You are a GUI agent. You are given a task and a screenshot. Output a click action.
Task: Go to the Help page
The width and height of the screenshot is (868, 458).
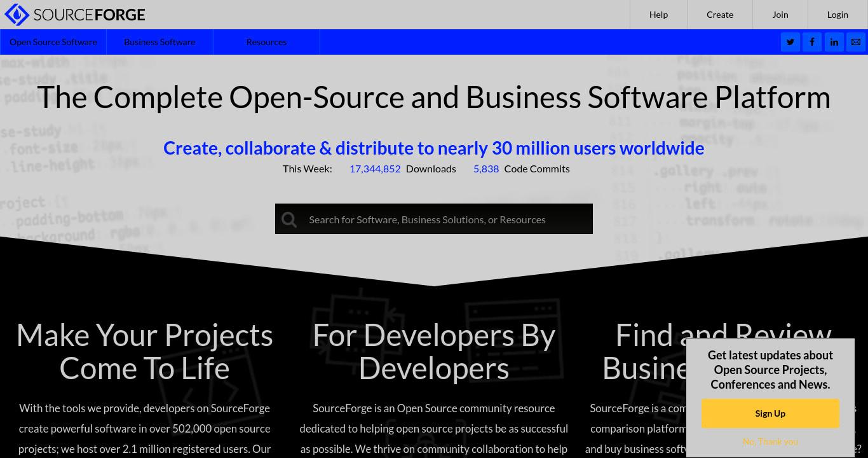click(x=658, y=15)
